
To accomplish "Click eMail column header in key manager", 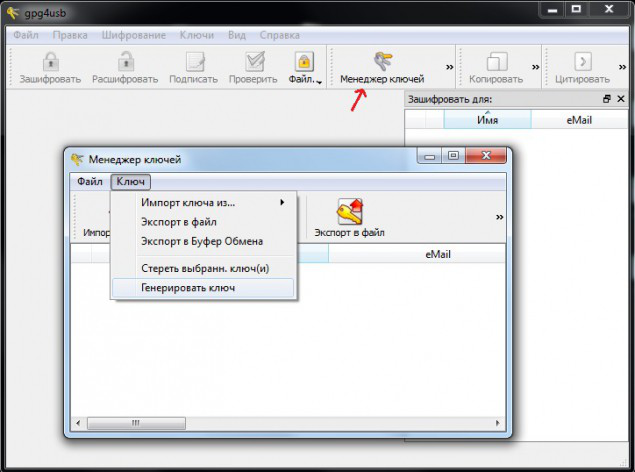I will tap(417, 254).
